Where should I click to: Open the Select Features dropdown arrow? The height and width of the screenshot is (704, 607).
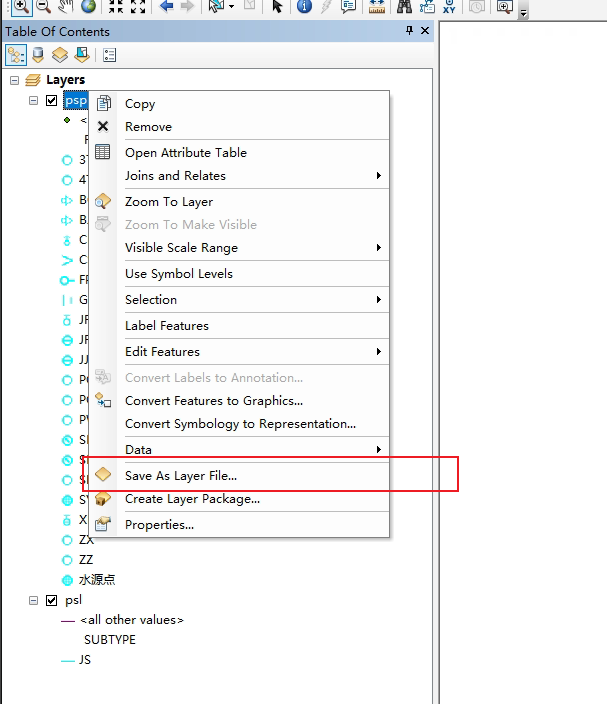point(232,7)
